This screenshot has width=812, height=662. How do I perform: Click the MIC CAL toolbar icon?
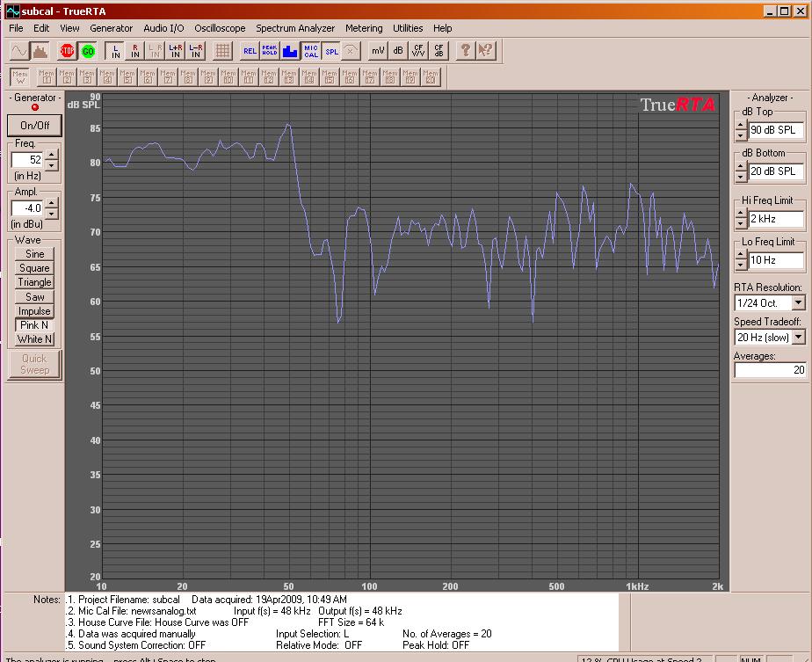point(311,51)
